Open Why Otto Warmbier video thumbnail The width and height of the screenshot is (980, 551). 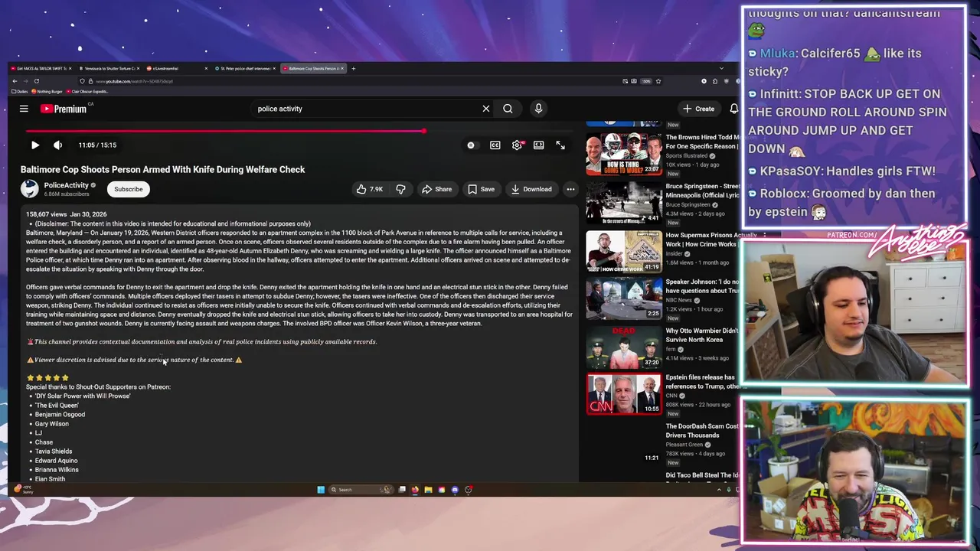click(x=624, y=348)
